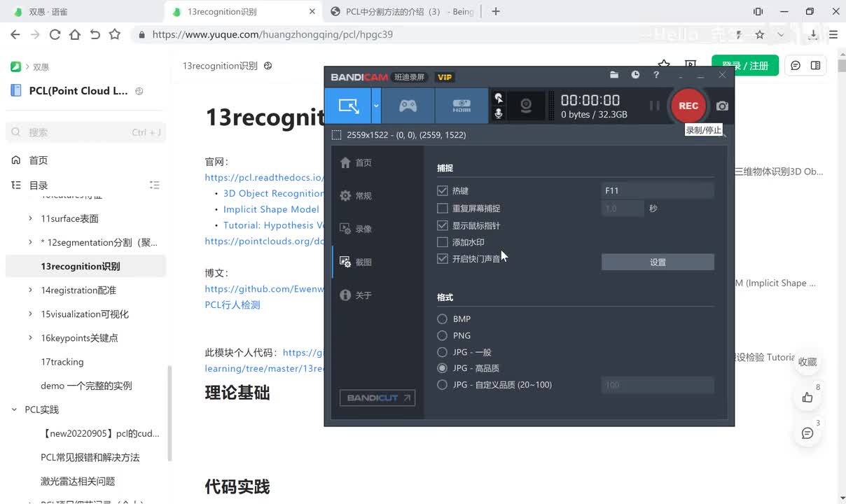Select PNG image format
Viewport: 846px width, 504px height.
(442, 335)
